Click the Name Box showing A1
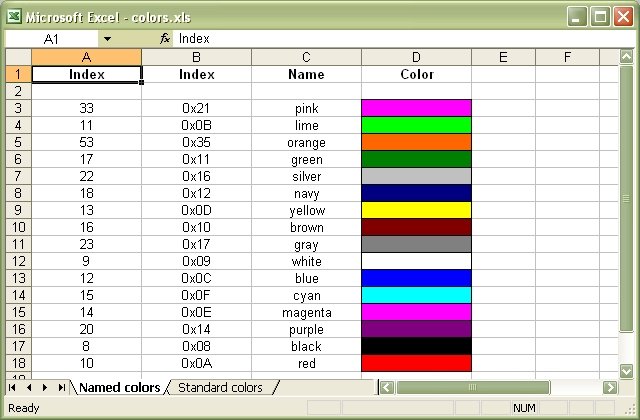 [x=55, y=38]
